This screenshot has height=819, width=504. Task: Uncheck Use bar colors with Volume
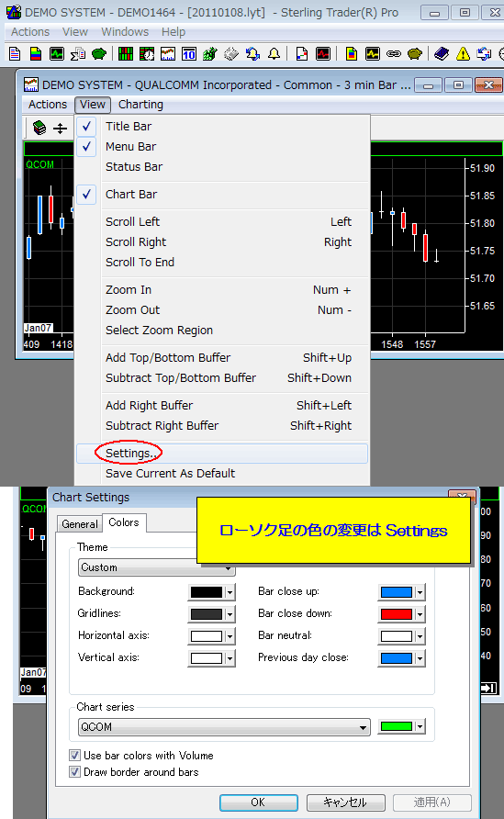tap(74, 756)
